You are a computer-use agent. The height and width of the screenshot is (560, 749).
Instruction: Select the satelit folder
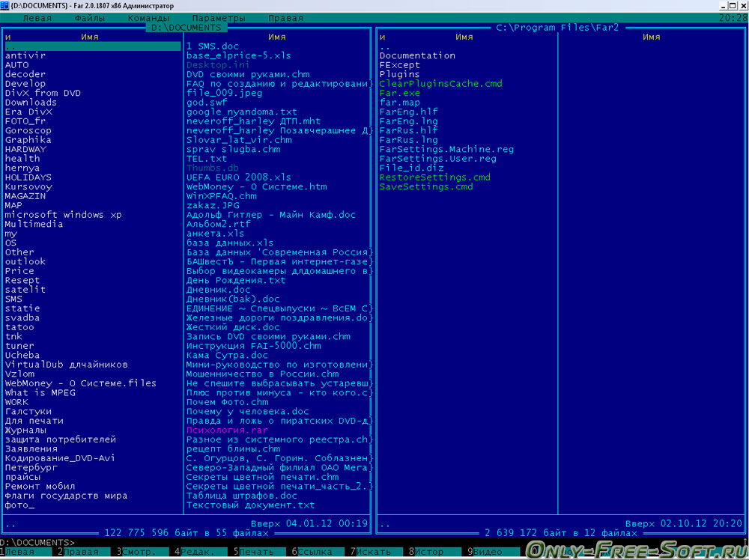[x=25, y=290]
